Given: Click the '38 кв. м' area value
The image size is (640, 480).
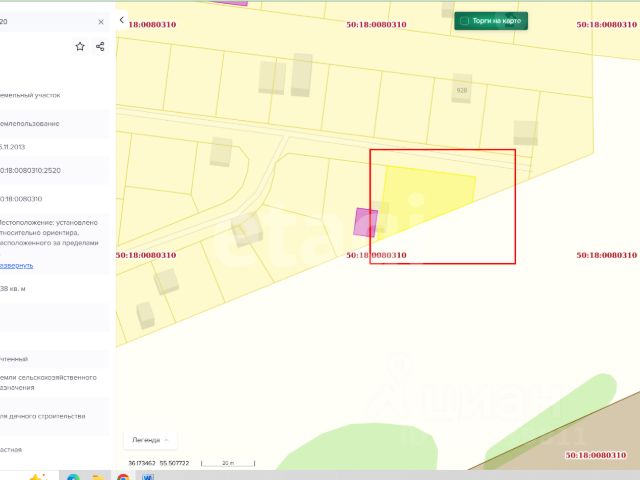Looking at the screenshot, I should 13,289.
